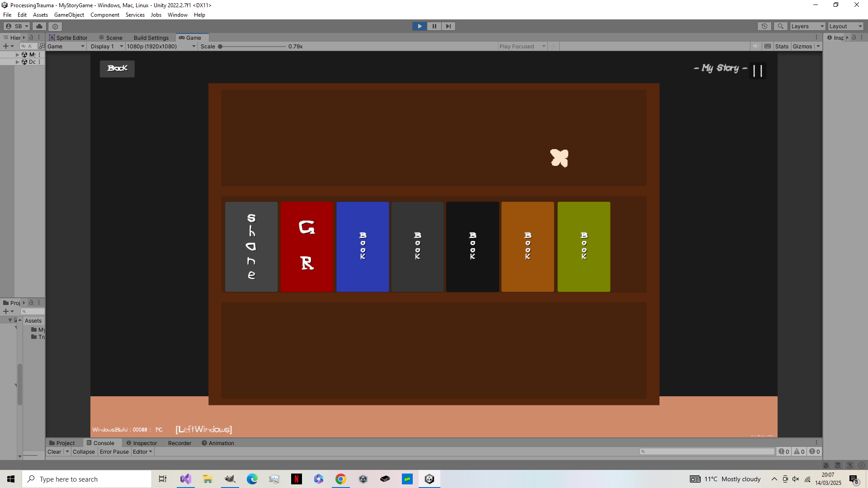The height and width of the screenshot is (488, 868).
Task: Click the Console search field
Action: point(708,451)
